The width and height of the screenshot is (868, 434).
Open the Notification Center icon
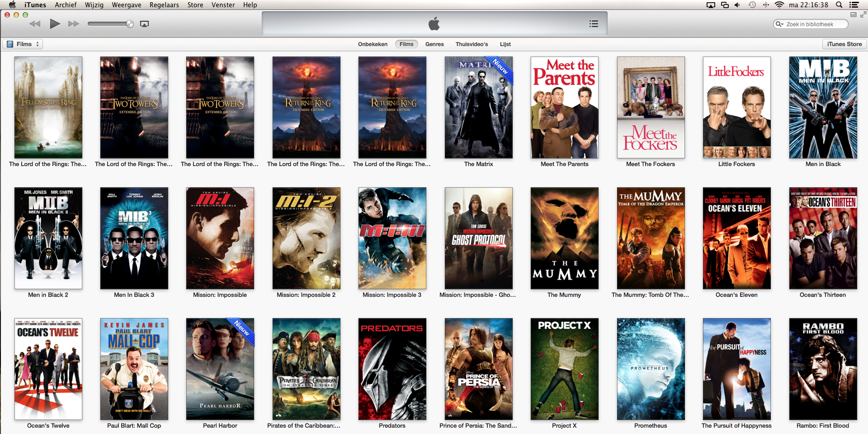click(854, 5)
